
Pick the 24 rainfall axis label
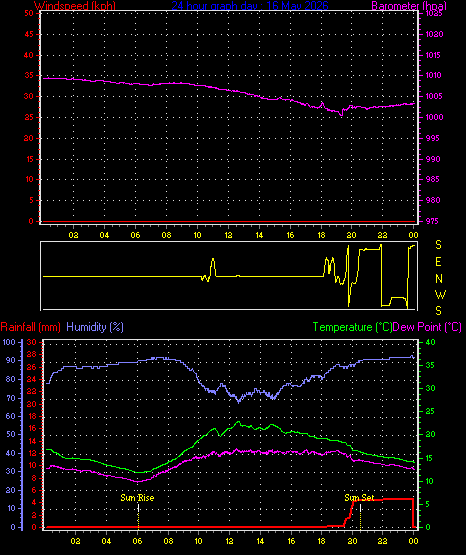coord(32,379)
